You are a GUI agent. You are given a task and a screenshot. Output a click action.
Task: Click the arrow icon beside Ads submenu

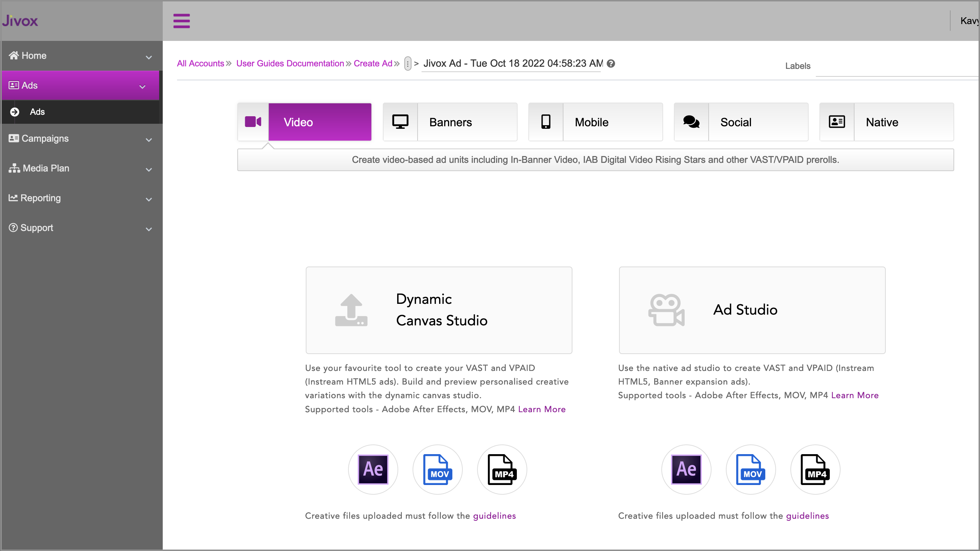click(x=14, y=112)
